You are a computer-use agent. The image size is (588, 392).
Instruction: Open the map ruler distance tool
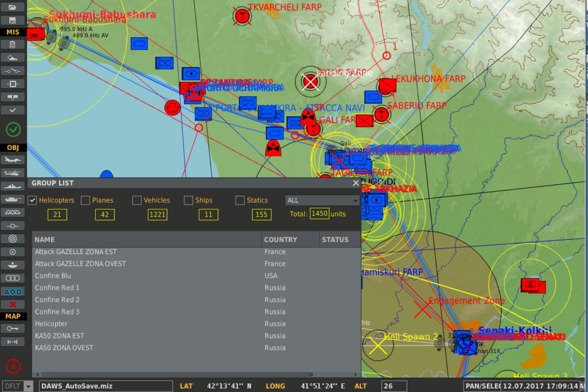coord(13,342)
